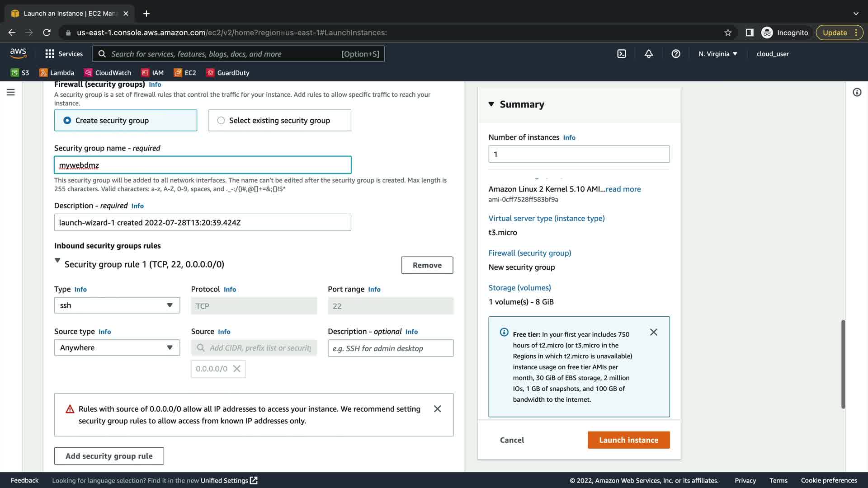Image resolution: width=868 pixels, height=488 pixels.
Task: Open AWS CloudShell icon in top bar
Action: [622, 54]
